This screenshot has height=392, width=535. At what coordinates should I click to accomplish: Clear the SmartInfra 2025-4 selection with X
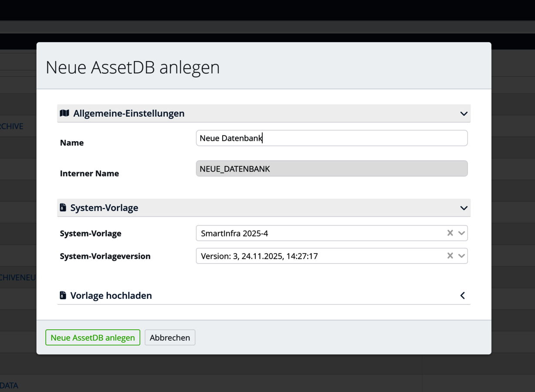coord(450,233)
